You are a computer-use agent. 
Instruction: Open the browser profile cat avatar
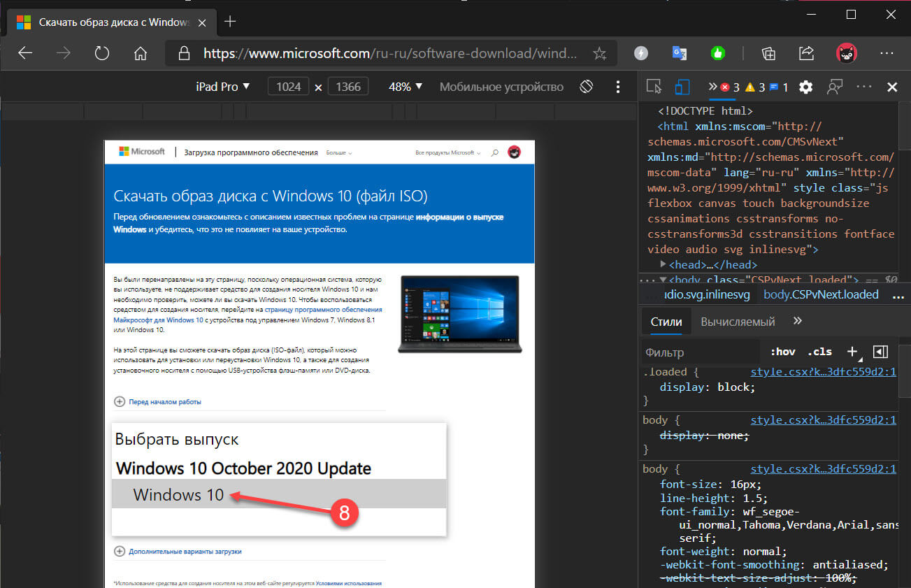pyautogui.click(x=847, y=53)
